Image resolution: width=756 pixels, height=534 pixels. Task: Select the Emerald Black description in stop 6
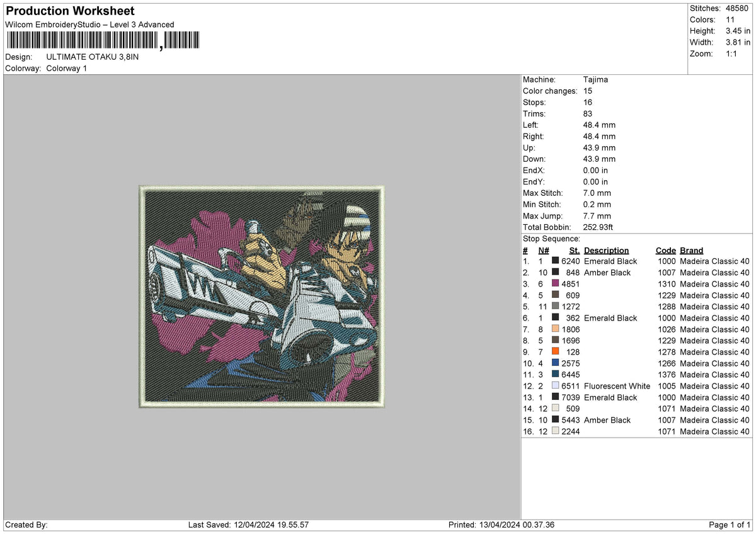pos(610,318)
